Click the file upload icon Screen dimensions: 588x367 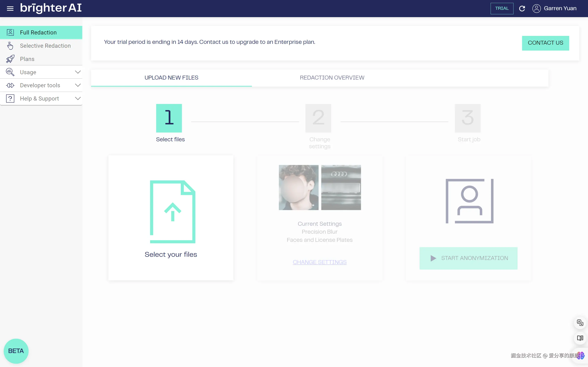click(173, 211)
